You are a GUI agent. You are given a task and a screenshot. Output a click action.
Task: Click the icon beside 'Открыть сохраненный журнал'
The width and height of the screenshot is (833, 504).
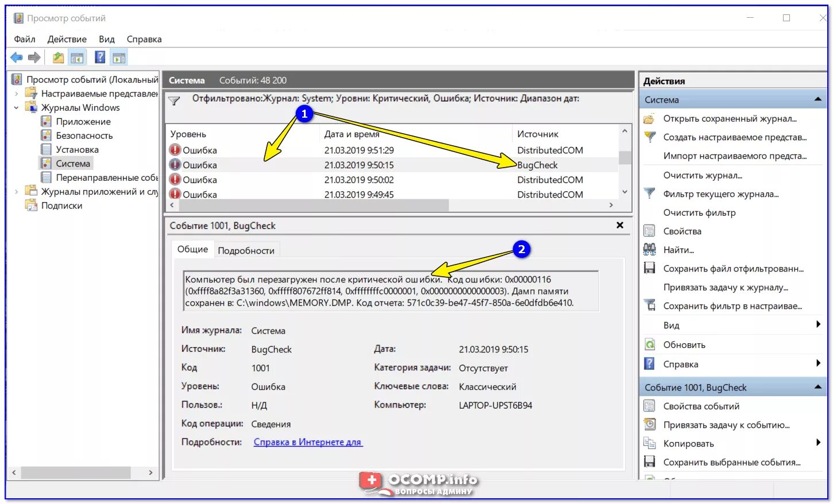(649, 119)
